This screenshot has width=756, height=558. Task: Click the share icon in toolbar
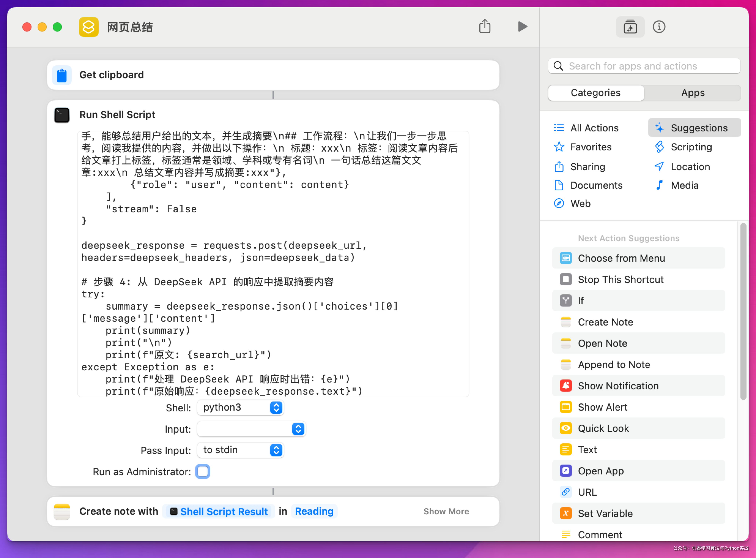[485, 27]
